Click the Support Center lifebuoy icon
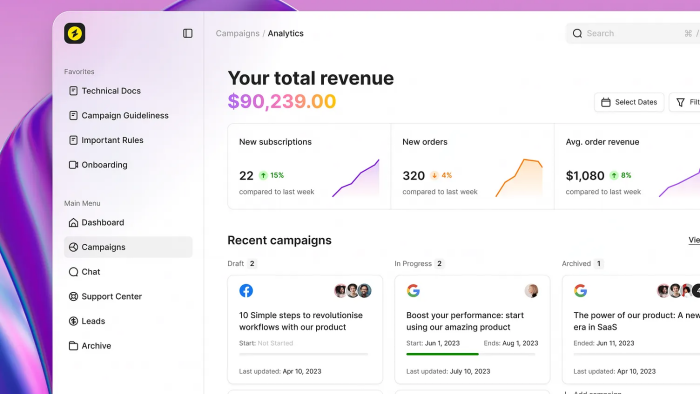 73,296
